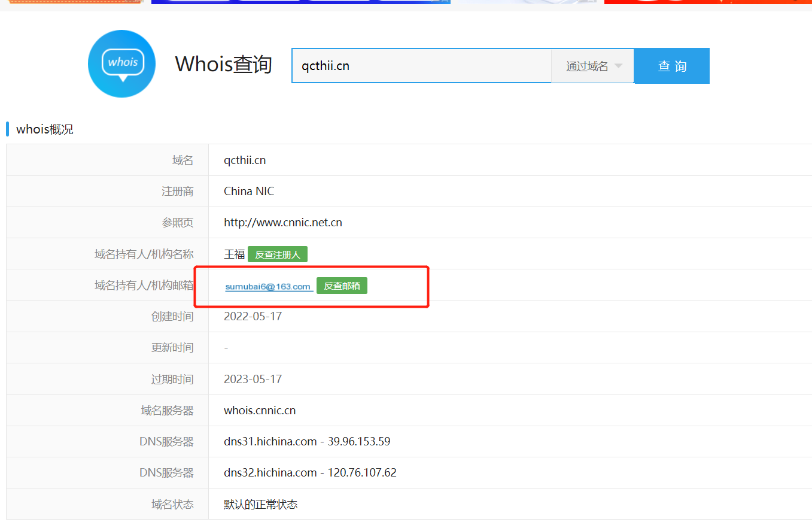Click the red highlighted email box area
812x525 pixels.
click(311, 286)
